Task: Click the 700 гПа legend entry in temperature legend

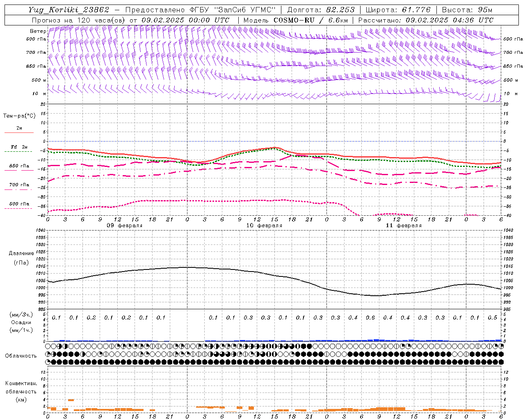Action: point(19,185)
